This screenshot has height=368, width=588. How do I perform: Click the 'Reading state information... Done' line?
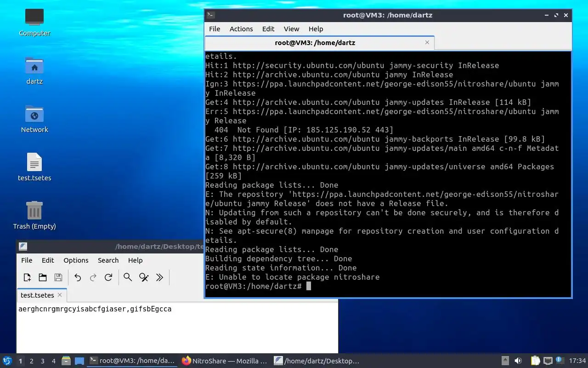(x=281, y=268)
